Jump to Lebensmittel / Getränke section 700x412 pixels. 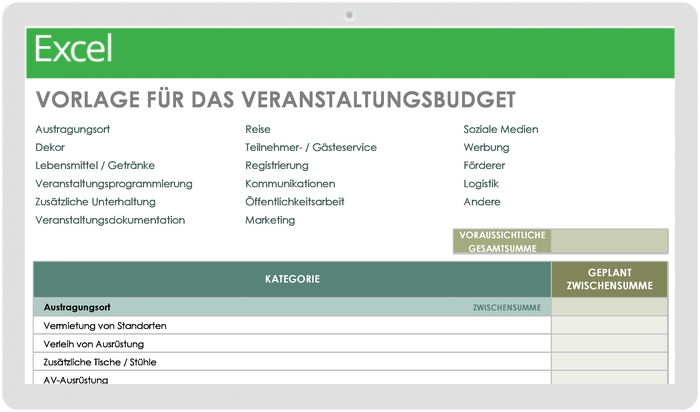pyautogui.click(x=95, y=166)
